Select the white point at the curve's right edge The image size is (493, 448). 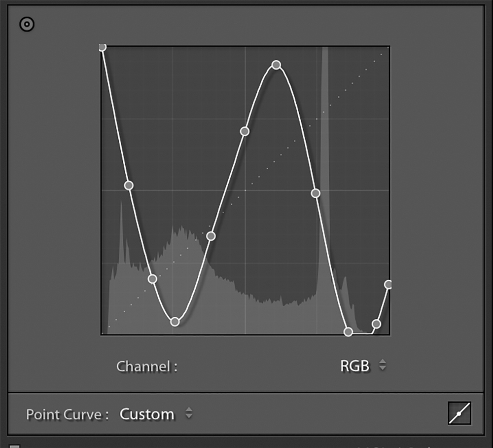pos(388,285)
